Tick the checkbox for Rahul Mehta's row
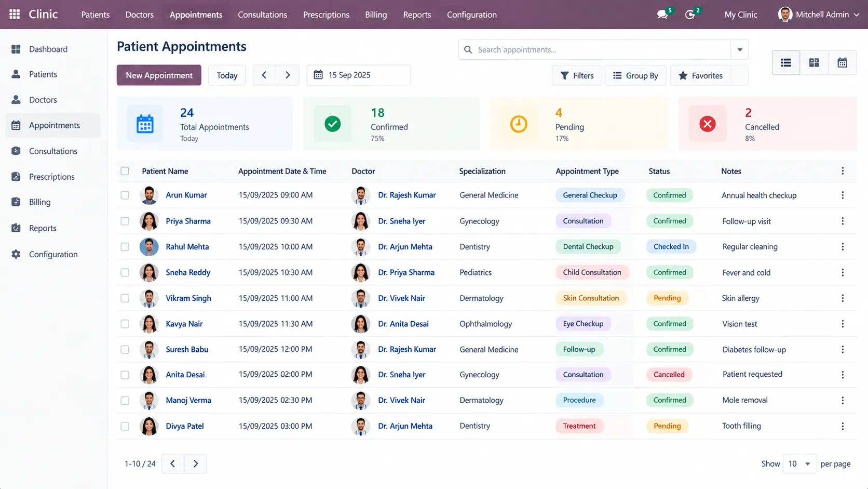Image resolution: width=868 pixels, height=489 pixels. coord(125,247)
